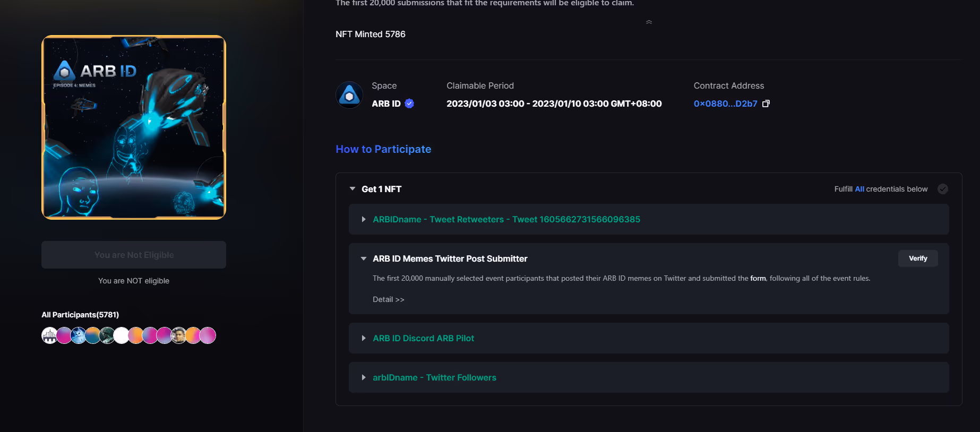Open the Detail >> link
The height and width of the screenshot is (432, 980).
pos(388,299)
